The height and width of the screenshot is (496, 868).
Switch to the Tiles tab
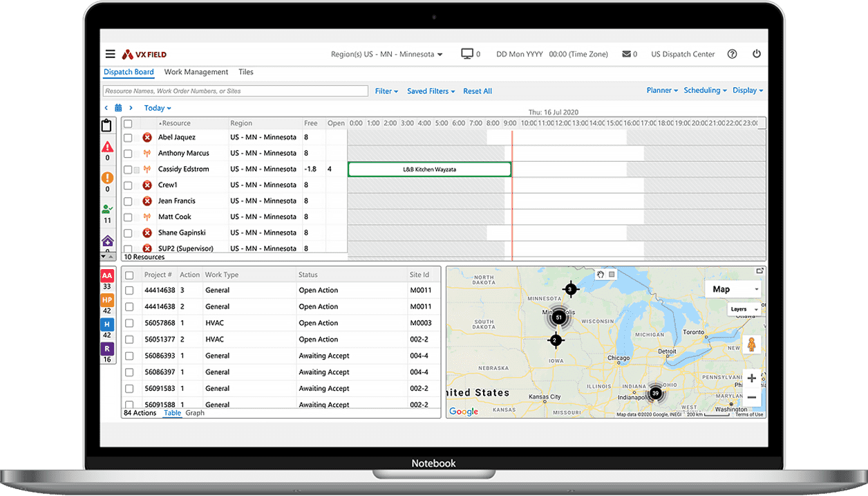(246, 72)
